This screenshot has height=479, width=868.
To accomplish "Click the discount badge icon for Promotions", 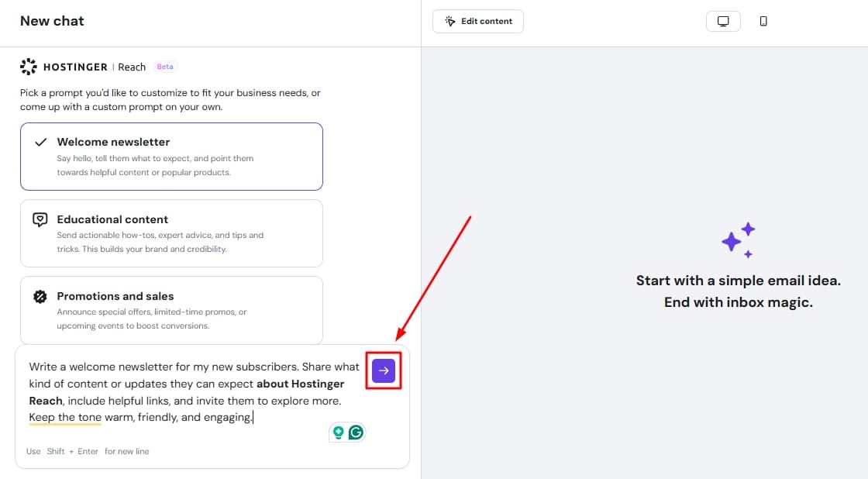I will point(40,296).
